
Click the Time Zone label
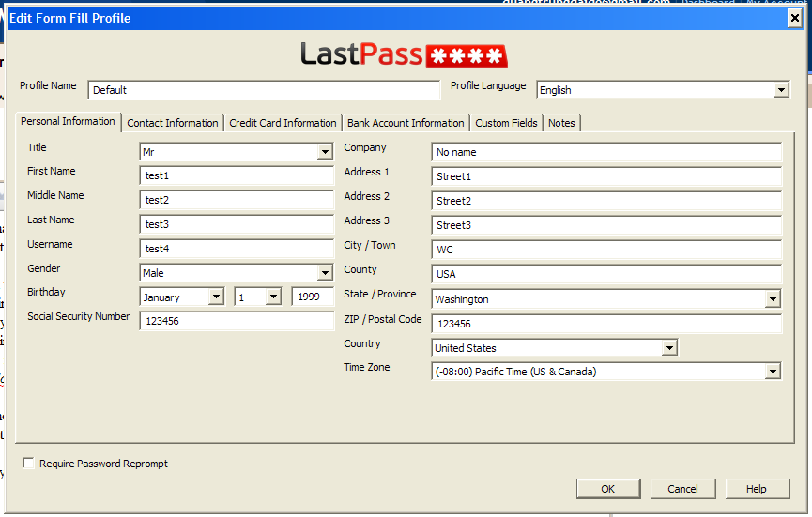367,367
